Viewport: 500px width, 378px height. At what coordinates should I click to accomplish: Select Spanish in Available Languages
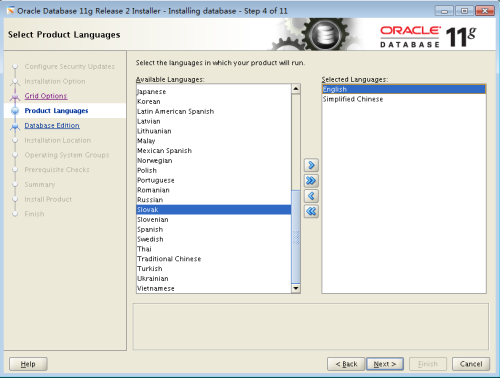[x=213, y=229]
